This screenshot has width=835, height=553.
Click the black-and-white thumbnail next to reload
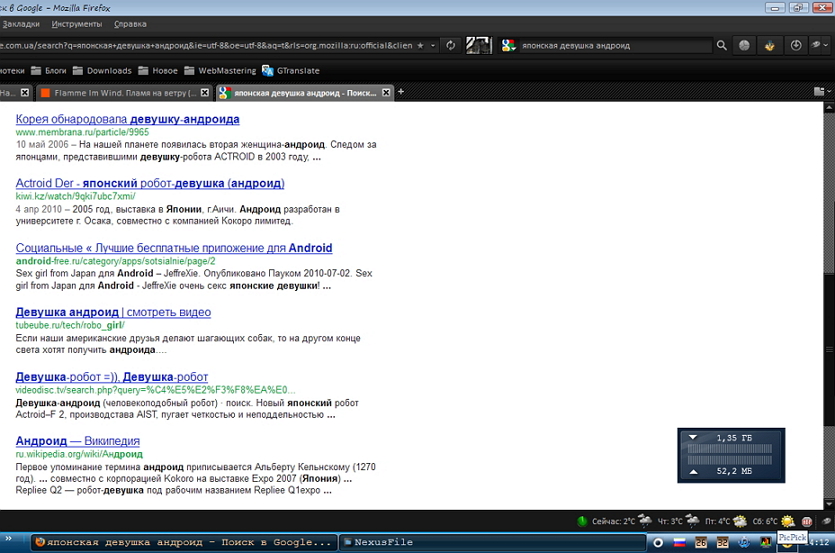click(x=479, y=45)
